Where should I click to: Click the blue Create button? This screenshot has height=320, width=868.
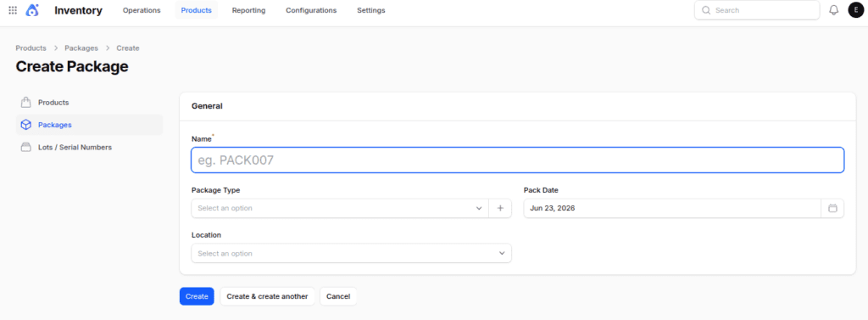197,296
